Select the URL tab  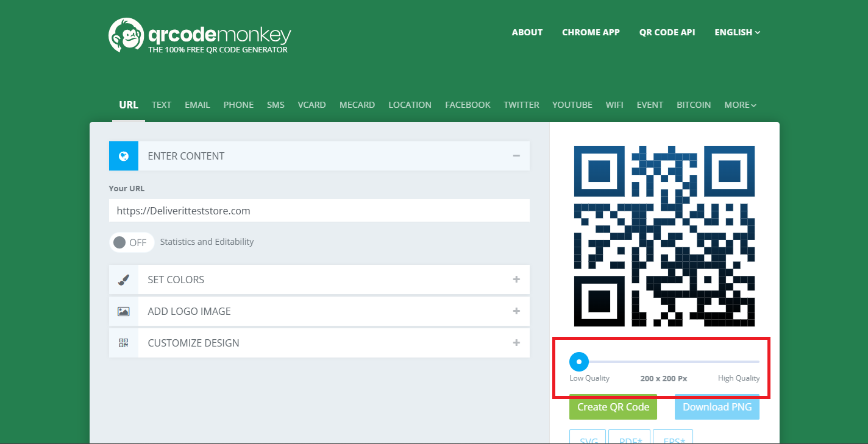[129, 105]
